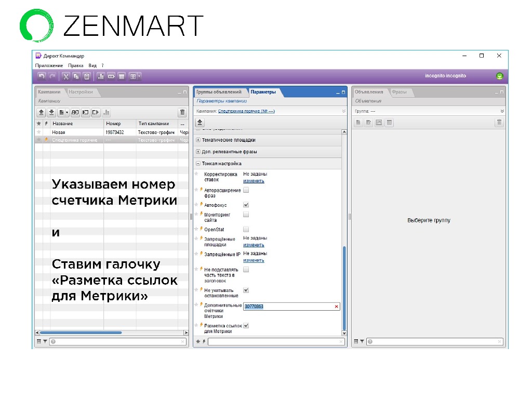Click изменить link for Запрещённые площадки
The image size is (532, 399).
click(254, 245)
